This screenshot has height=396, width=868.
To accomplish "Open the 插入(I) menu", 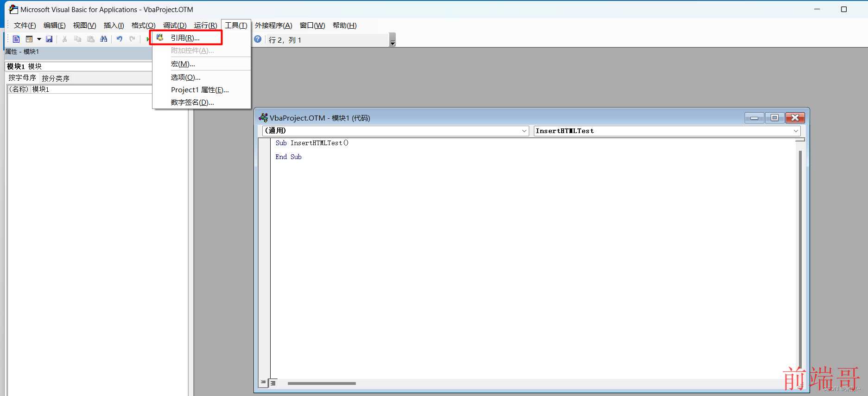I will click(114, 26).
